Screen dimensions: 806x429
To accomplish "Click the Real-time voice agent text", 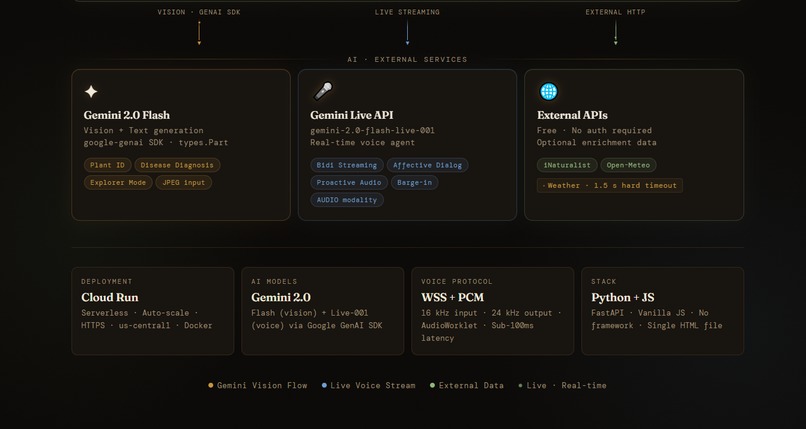I will pyautogui.click(x=362, y=142).
